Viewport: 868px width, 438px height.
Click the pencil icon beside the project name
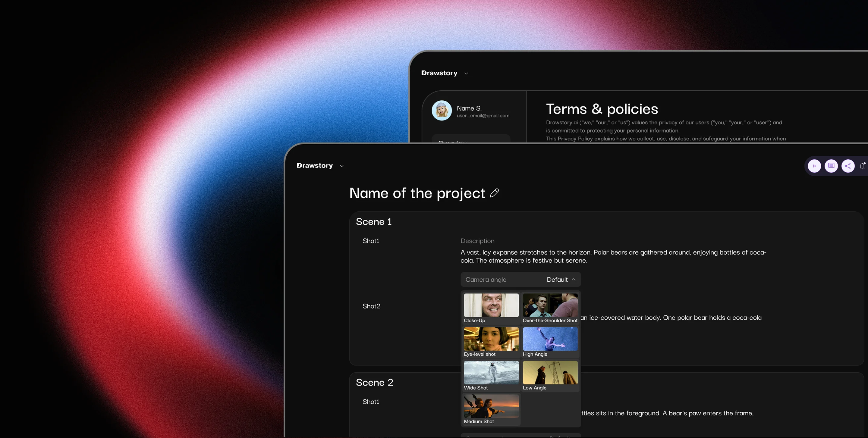[494, 193]
